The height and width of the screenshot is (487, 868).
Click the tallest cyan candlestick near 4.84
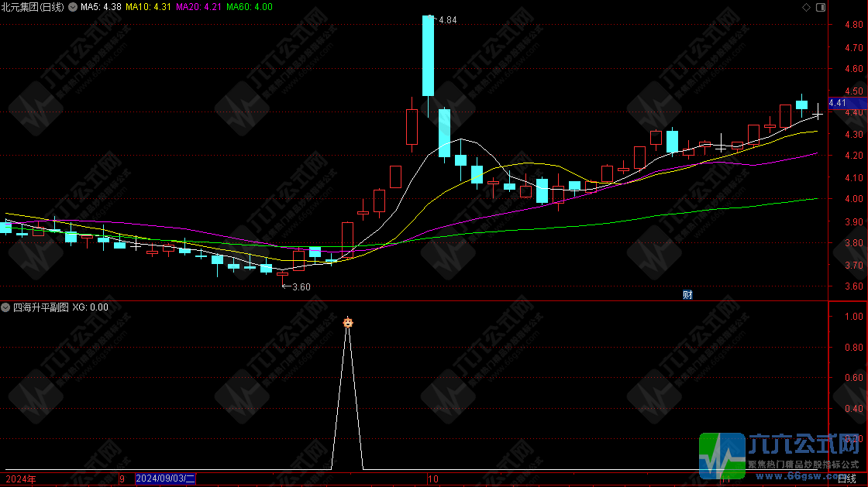(x=428, y=56)
